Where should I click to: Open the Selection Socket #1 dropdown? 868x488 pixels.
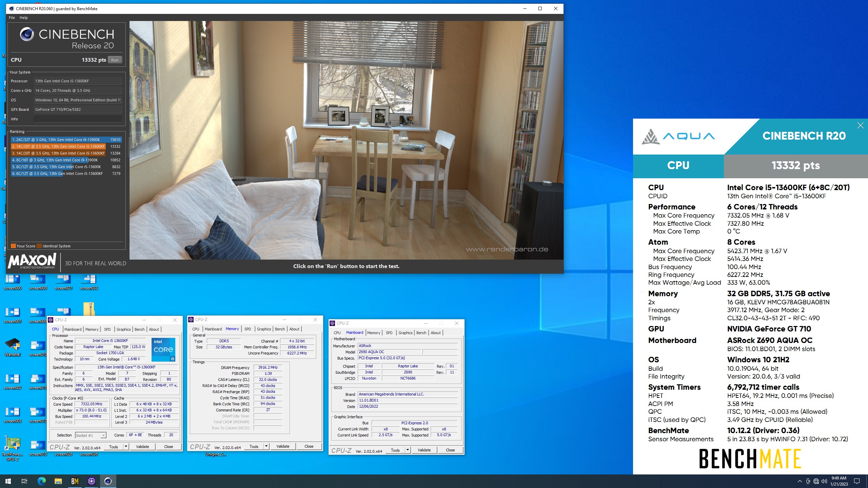pyautogui.click(x=91, y=435)
